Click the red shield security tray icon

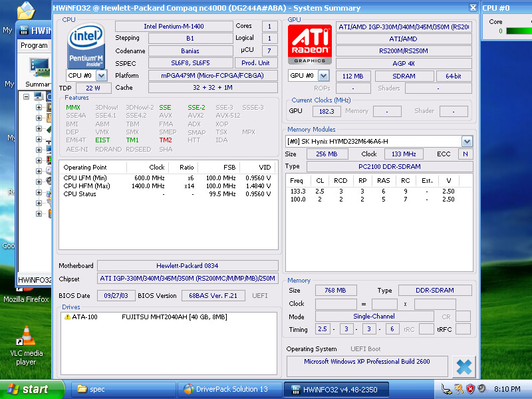[x=470, y=389]
